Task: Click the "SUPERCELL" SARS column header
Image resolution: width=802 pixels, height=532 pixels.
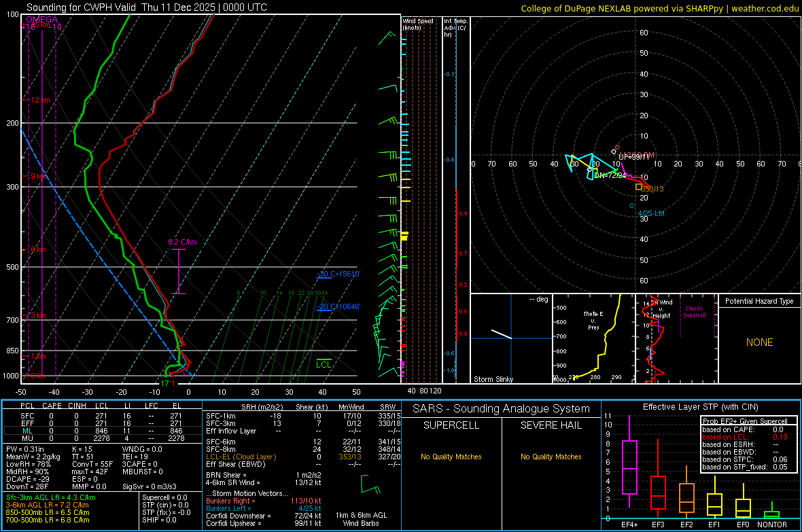Action: (x=451, y=425)
